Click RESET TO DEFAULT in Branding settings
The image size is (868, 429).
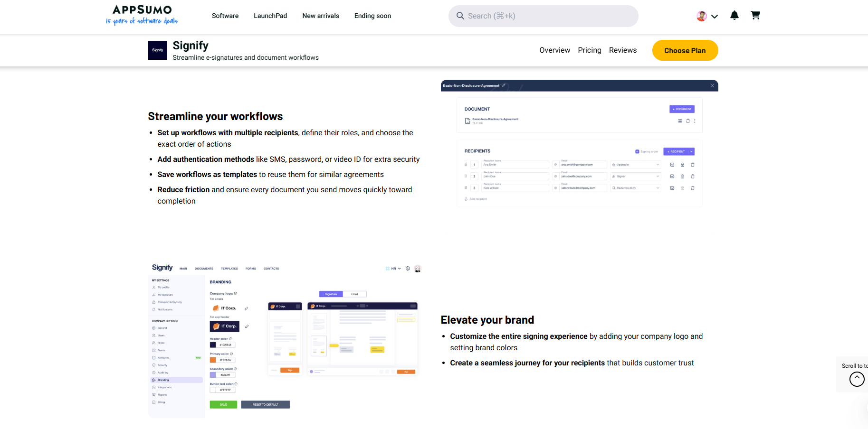[x=265, y=404]
